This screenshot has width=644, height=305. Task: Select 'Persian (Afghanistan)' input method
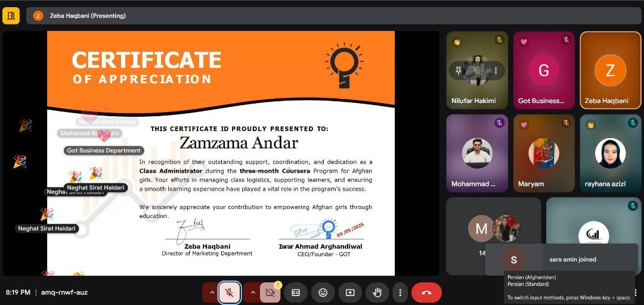point(531,277)
